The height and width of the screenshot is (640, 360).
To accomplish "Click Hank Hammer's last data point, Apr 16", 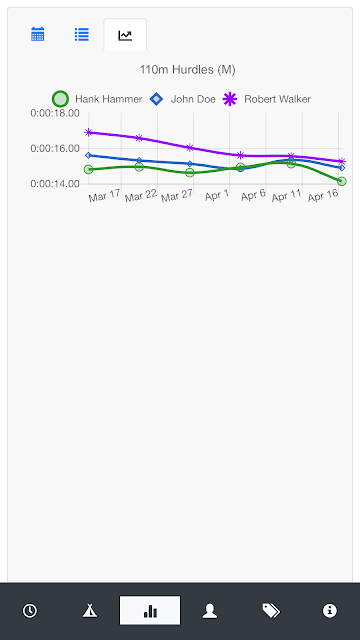I will (x=342, y=181).
